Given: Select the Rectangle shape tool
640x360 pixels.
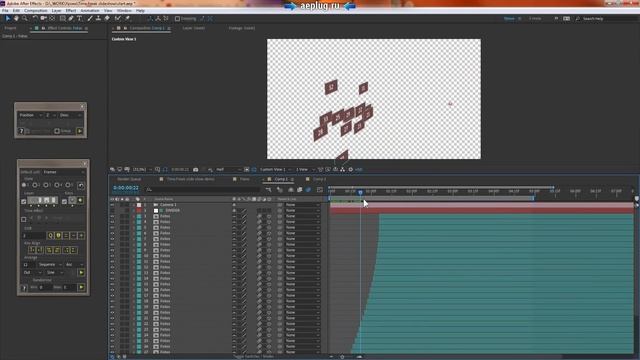Looking at the screenshot, I should 62,18.
